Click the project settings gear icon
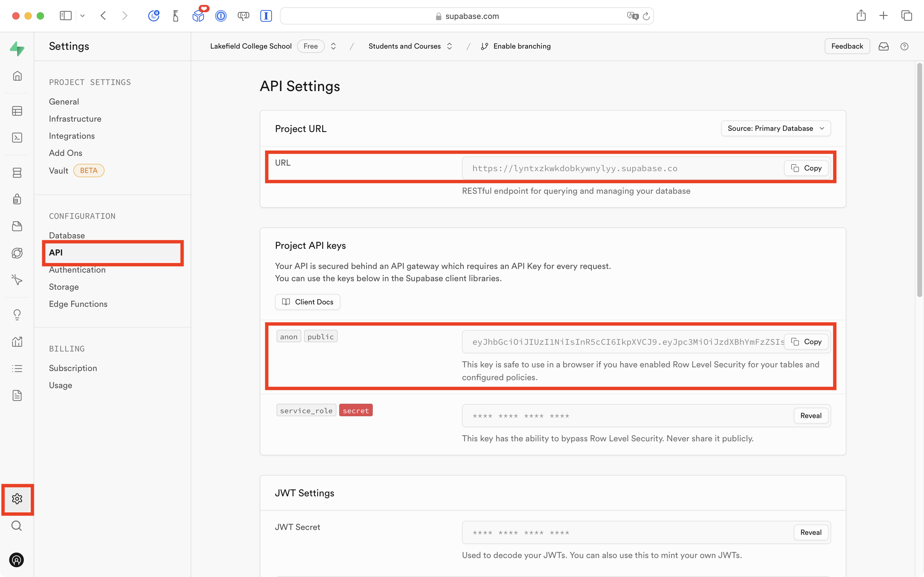 17,499
